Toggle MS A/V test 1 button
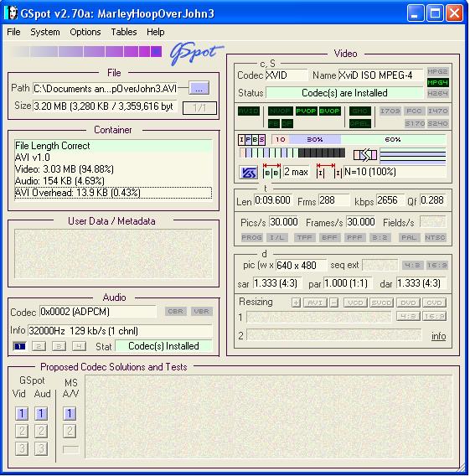470x476 pixels. tap(70, 413)
